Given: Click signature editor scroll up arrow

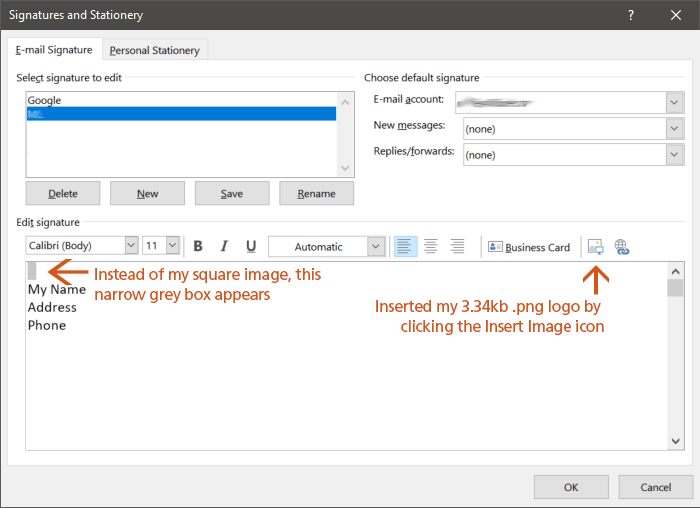Looking at the screenshot, I should coord(675,271).
